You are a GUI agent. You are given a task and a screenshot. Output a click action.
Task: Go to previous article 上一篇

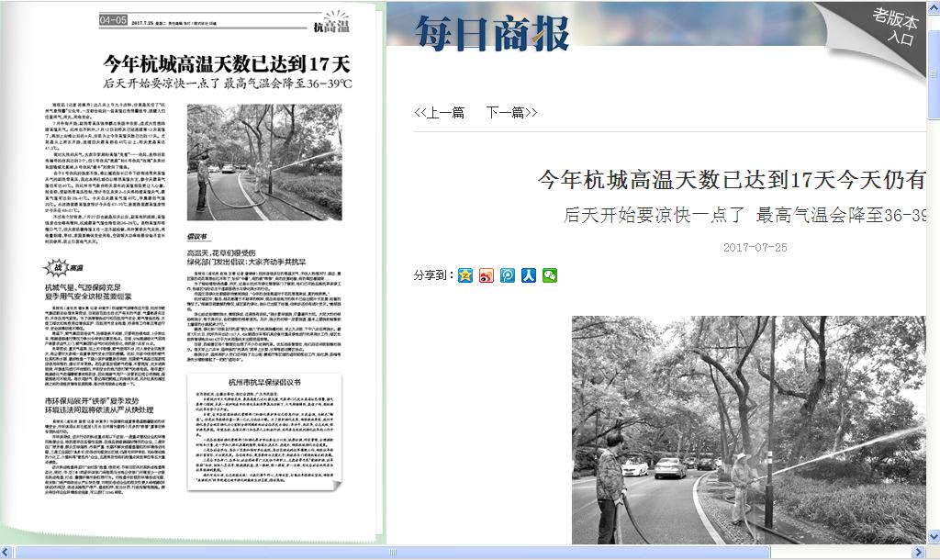coord(439,113)
